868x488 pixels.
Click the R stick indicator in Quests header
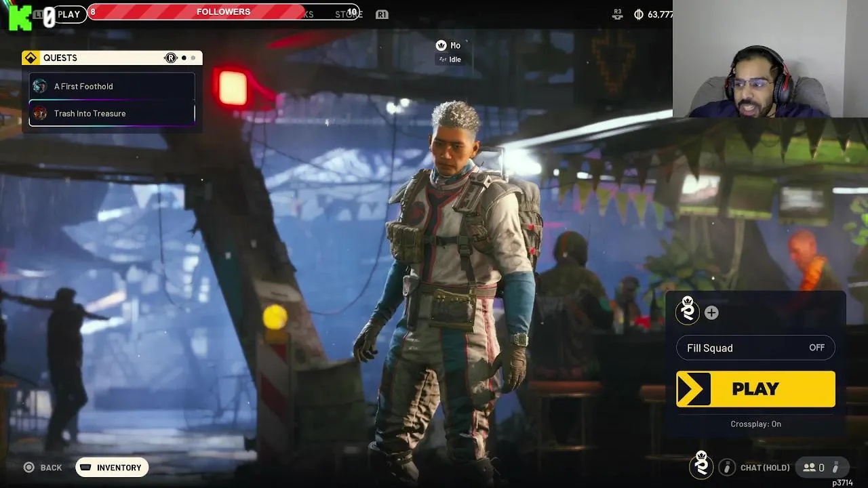(171, 58)
